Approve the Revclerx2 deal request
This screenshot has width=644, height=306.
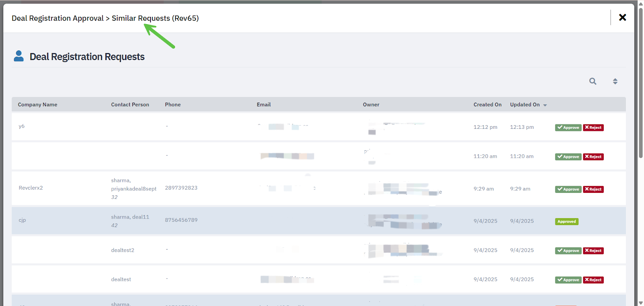(568, 189)
